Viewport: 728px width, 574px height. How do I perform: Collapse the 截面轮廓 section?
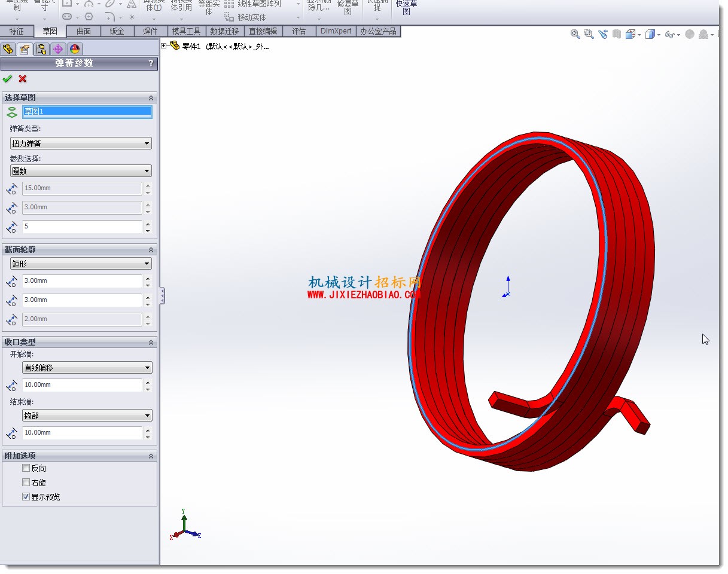coord(151,249)
